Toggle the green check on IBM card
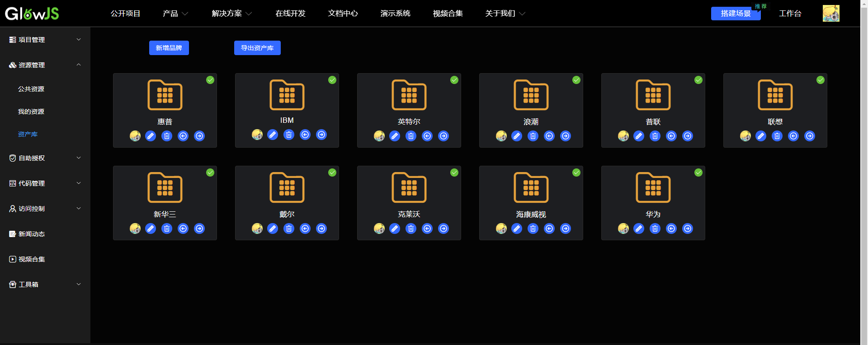Image resolution: width=868 pixels, height=345 pixels. [x=332, y=80]
